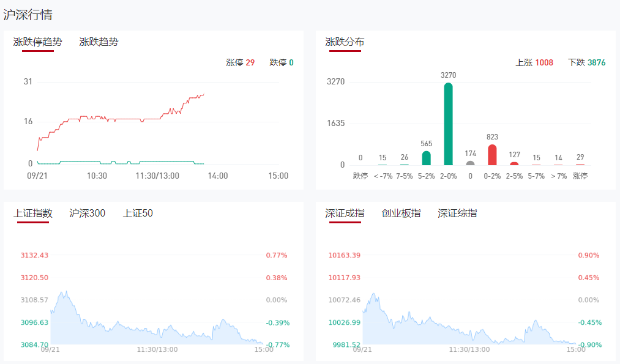Select the 上证指数 tab
Viewport: 620px width, 364px height.
tap(33, 214)
